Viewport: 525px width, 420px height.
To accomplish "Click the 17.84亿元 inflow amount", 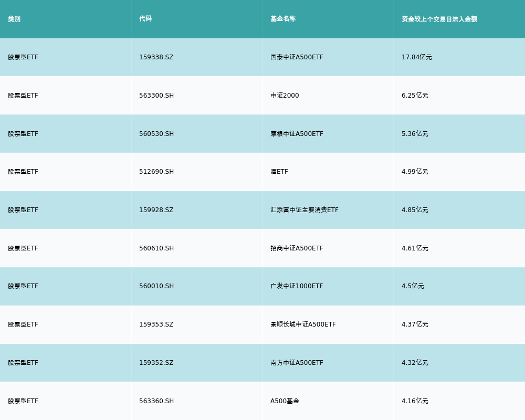I will point(416,57).
